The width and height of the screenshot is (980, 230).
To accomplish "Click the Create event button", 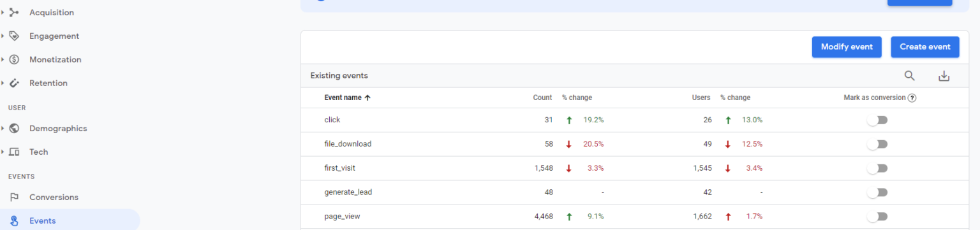I will point(925,47).
